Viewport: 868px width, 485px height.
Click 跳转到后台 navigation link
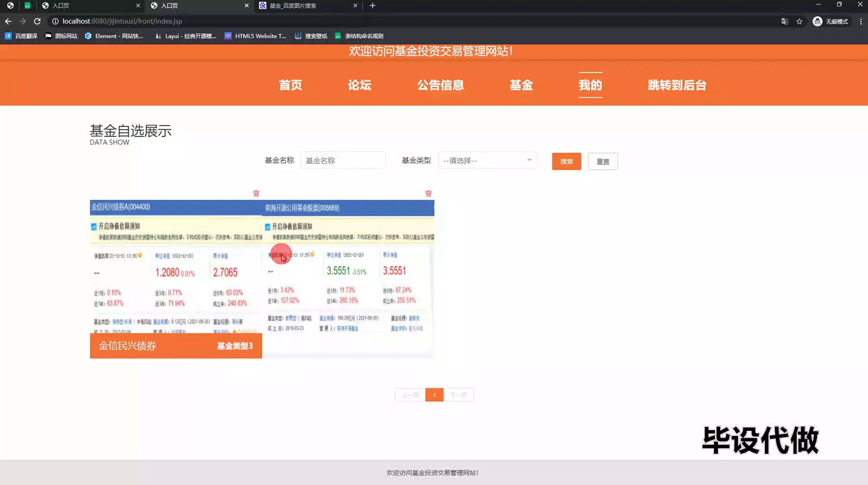(x=677, y=85)
